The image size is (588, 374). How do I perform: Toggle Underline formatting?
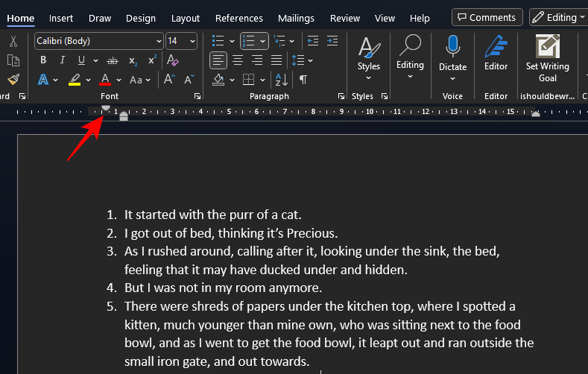tap(81, 60)
